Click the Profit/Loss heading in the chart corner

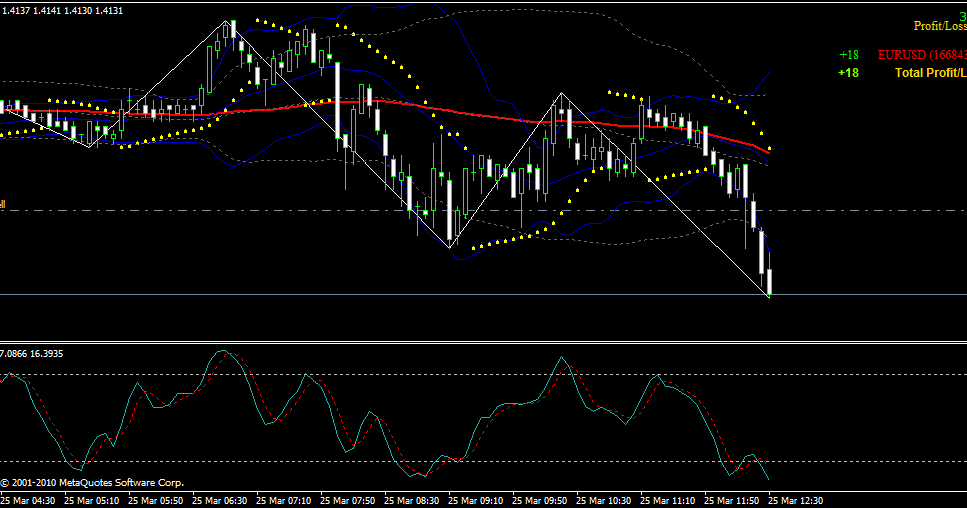940,26
